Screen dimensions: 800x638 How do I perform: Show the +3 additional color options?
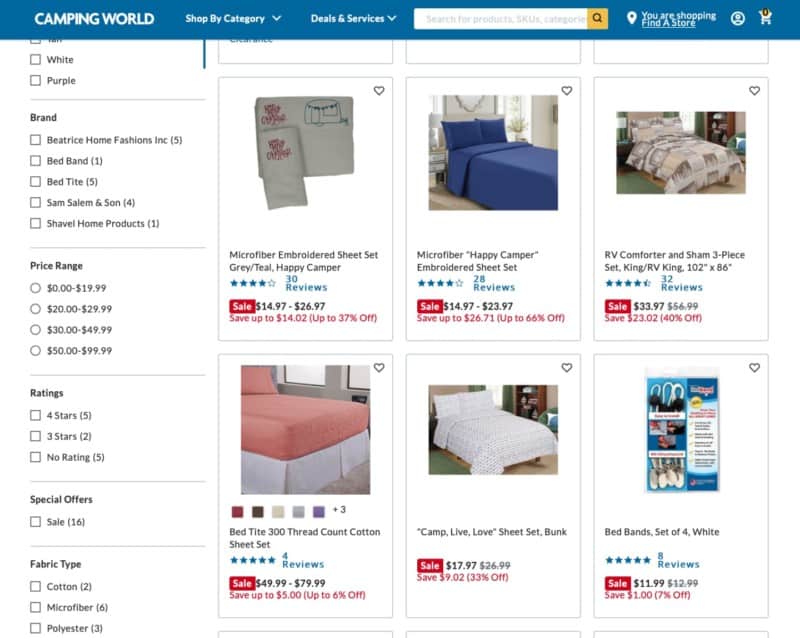click(x=339, y=510)
